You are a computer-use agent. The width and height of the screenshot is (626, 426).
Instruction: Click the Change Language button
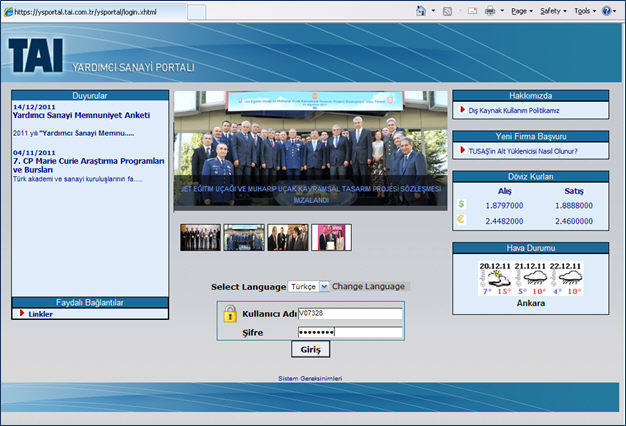pyautogui.click(x=368, y=286)
